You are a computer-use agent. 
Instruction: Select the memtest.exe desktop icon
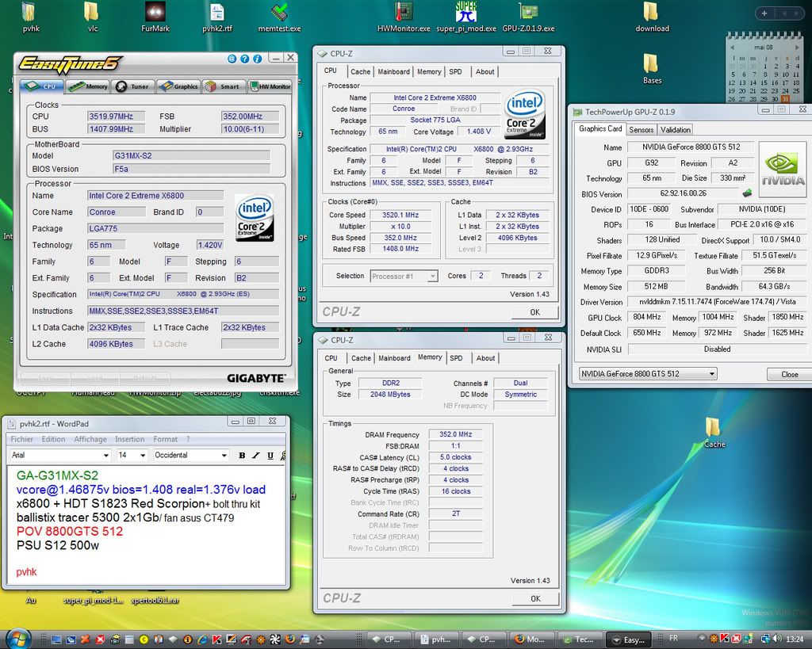point(279,13)
